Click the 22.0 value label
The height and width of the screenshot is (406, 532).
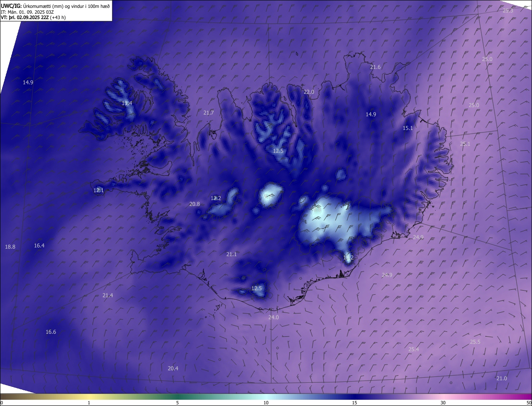[x=309, y=92]
